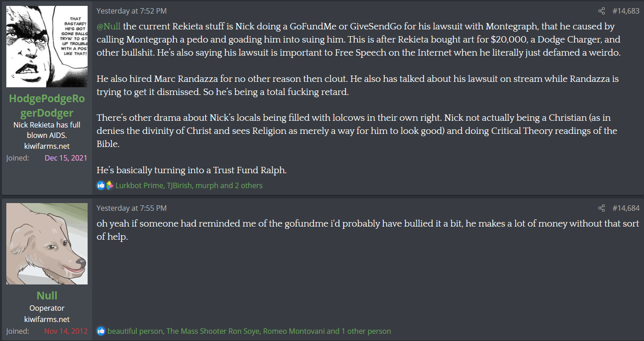
Task: Click the 'Yesterday at 7:55 PM' timestamp
Action: [131, 208]
